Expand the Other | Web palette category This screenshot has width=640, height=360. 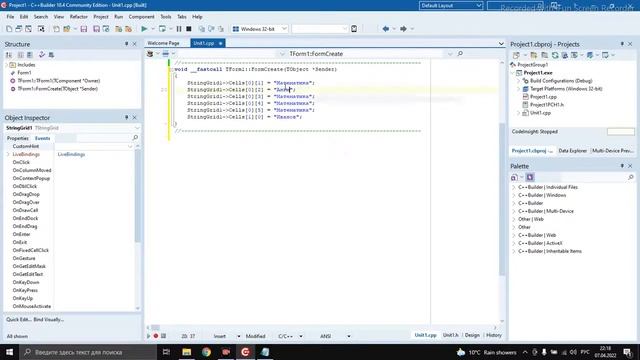point(514,219)
